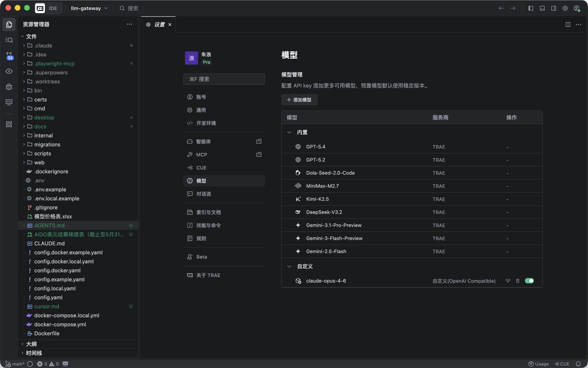
Task: Click CUE in the status bar
Action: click(x=562, y=364)
